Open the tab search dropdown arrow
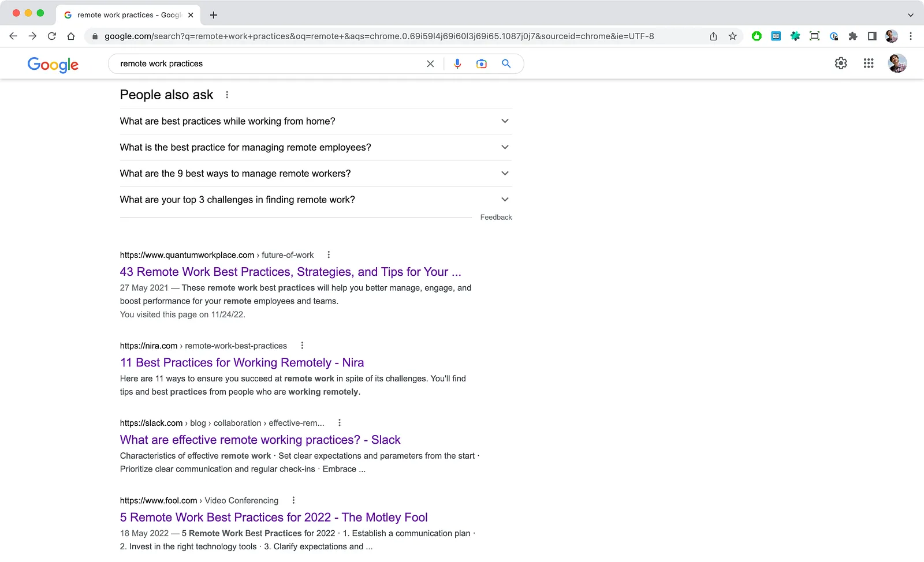 (911, 15)
